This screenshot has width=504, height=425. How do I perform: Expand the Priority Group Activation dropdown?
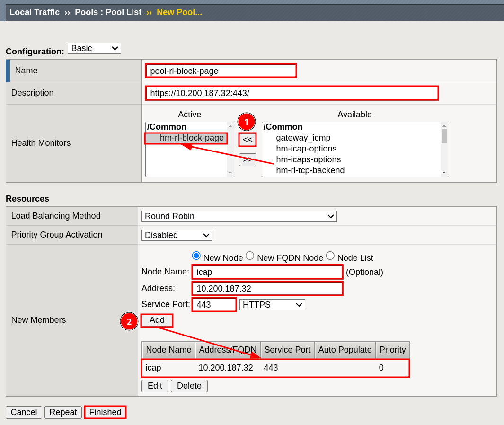tap(177, 235)
